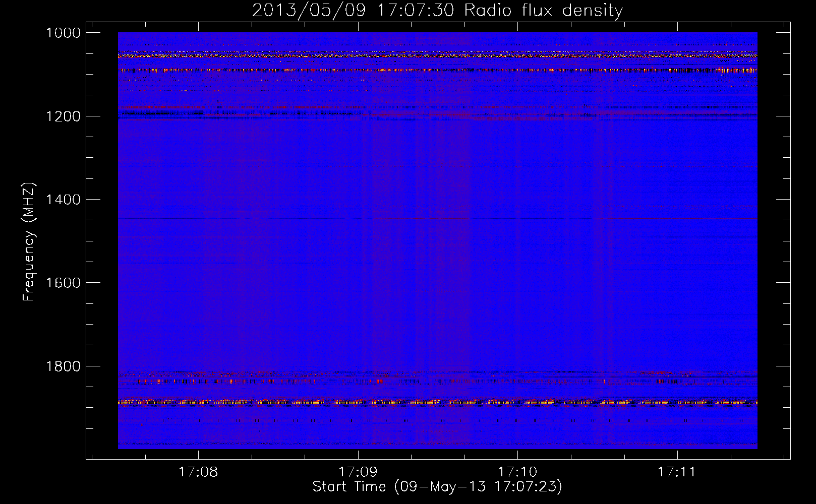Click the plot title '2013/05/09 17:07:30 Radio flux density'
Viewport: 816px width, 504px height.
437,11
